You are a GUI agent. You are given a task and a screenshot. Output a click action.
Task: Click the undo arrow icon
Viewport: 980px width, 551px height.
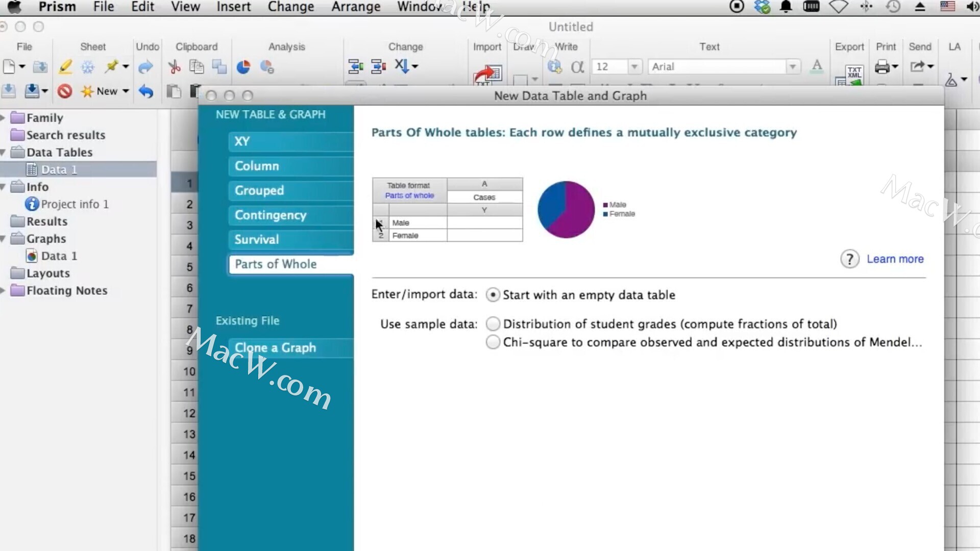click(145, 91)
